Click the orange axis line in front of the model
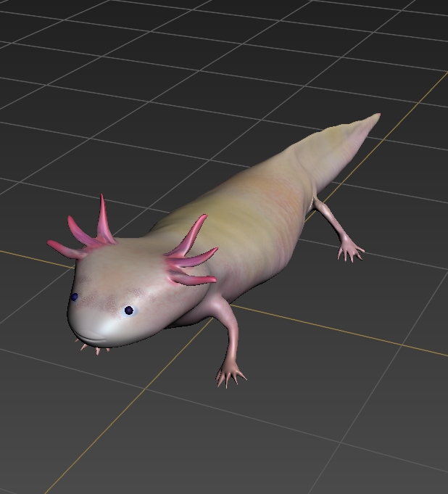448x494 pixels. [109, 421]
